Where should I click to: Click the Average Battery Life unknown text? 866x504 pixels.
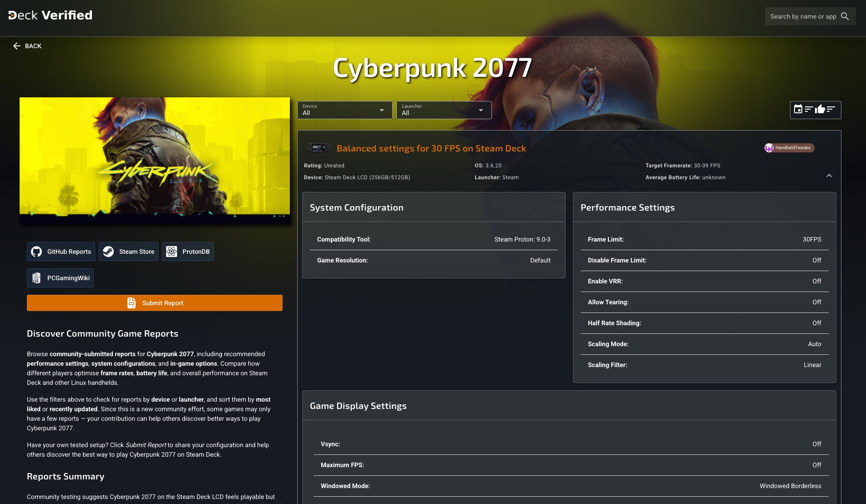(685, 177)
